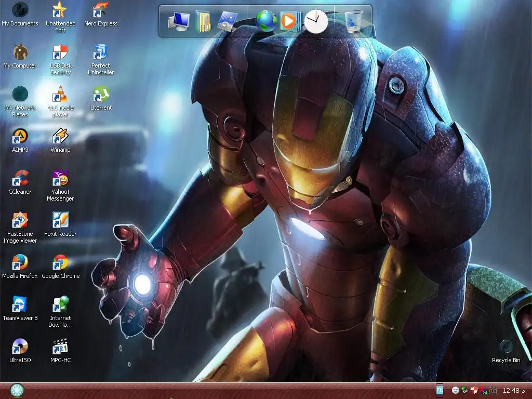Open the USB Disk Security shortcut

coord(60,60)
